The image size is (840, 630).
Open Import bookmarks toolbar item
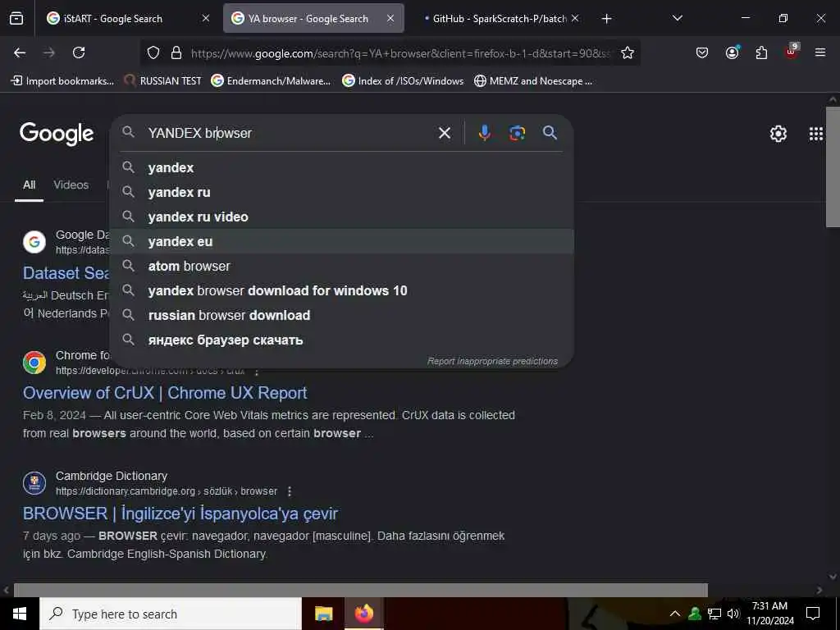pyautogui.click(x=62, y=81)
